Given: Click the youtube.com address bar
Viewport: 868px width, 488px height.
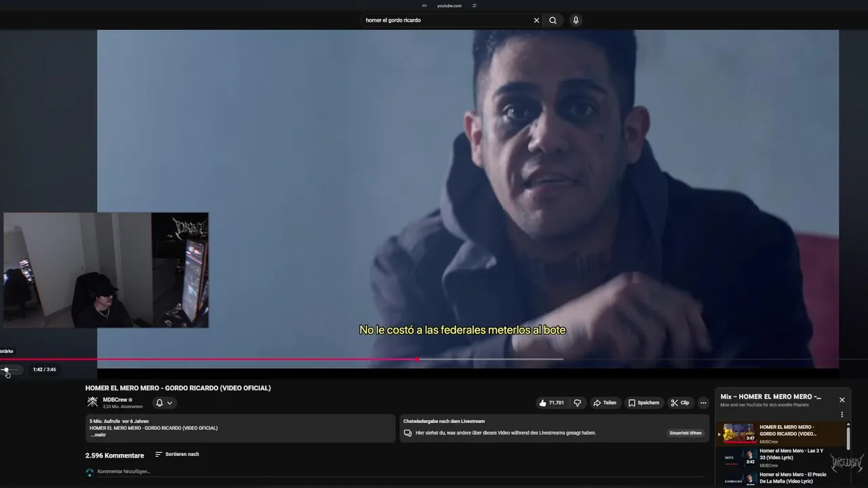Looking at the screenshot, I should coord(449,5).
